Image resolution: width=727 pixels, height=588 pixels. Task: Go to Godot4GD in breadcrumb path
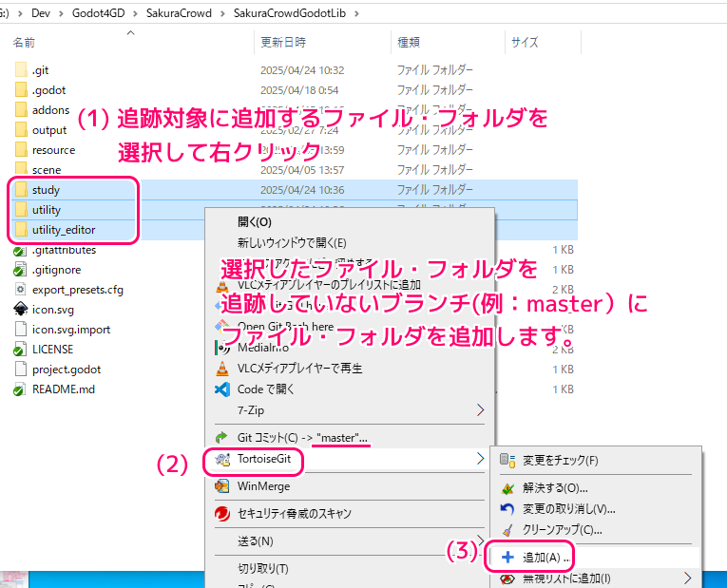point(98,13)
